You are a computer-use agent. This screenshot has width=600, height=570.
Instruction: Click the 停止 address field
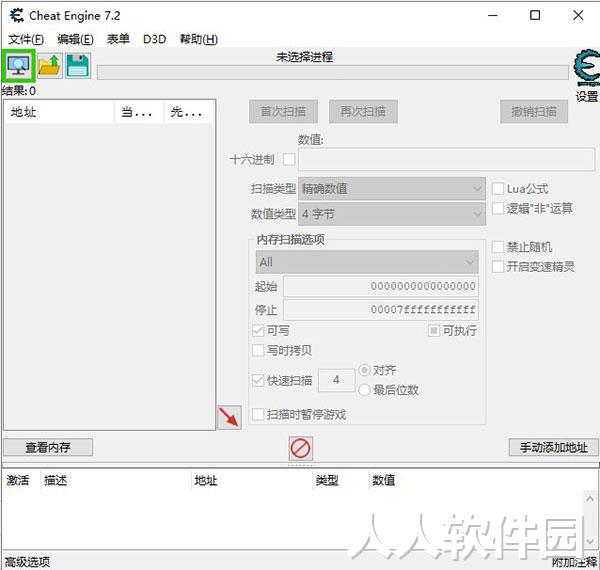381,309
